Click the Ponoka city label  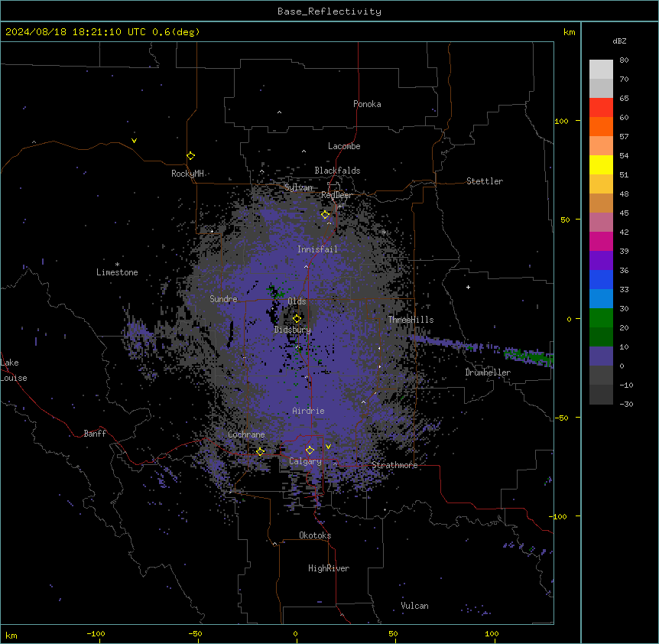(367, 104)
